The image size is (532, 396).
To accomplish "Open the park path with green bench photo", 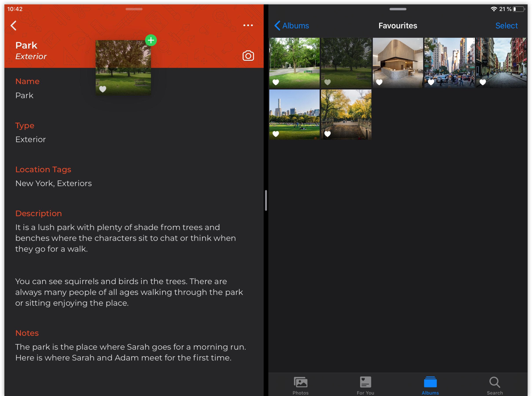I will pyautogui.click(x=294, y=63).
